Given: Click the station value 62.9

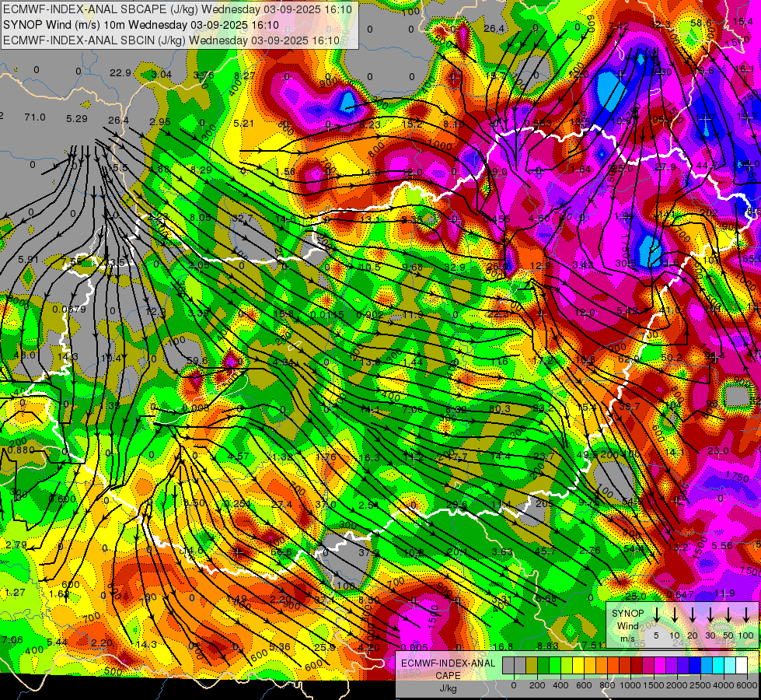Looking at the screenshot, I should pos(629,359).
